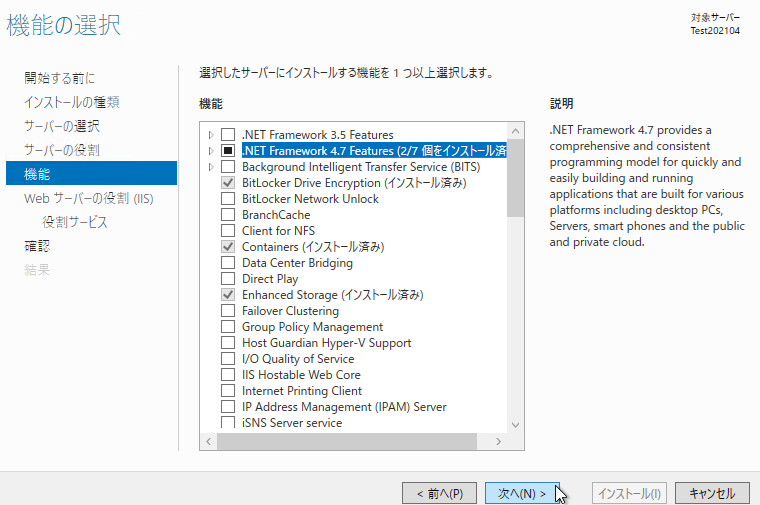Expand Background Intelligent Transfer Service node

211,167
